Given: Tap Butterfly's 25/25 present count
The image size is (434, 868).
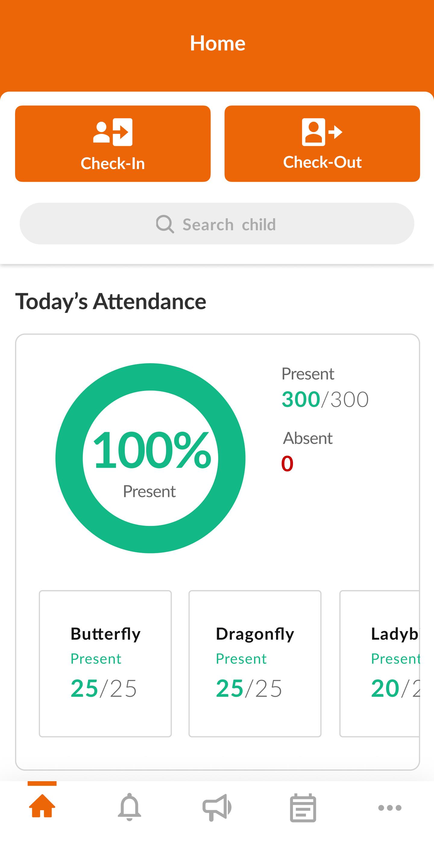Looking at the screenshot, I should point(103,688).
